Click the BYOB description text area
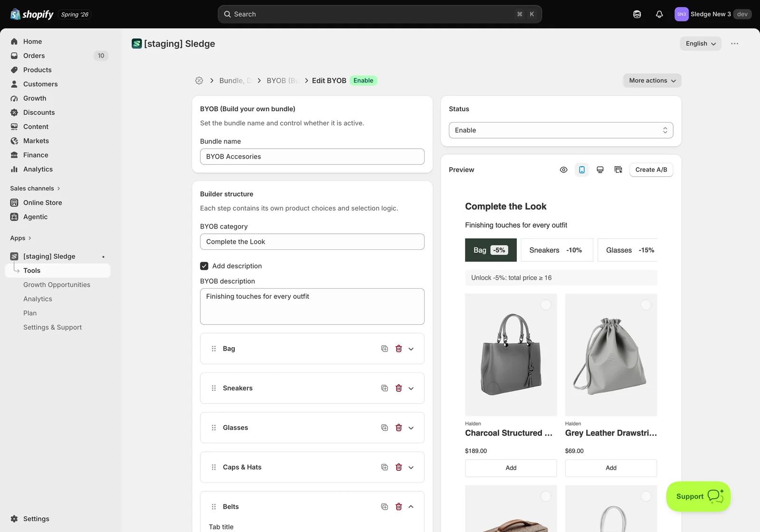The height and width of the screenshot is (532, 760). click(312, 307)
